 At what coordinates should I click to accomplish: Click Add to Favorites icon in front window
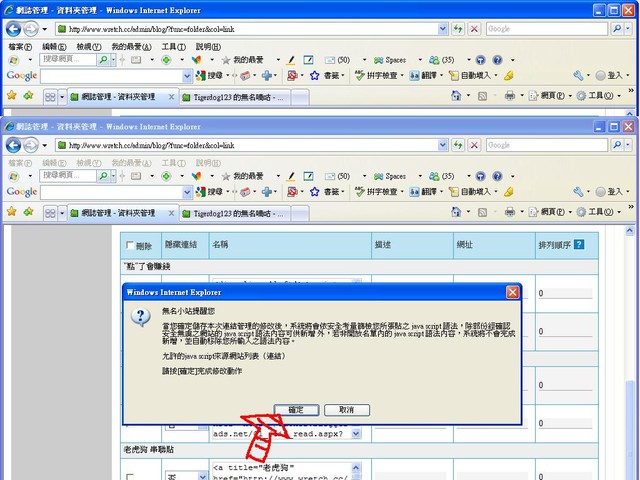28,212
